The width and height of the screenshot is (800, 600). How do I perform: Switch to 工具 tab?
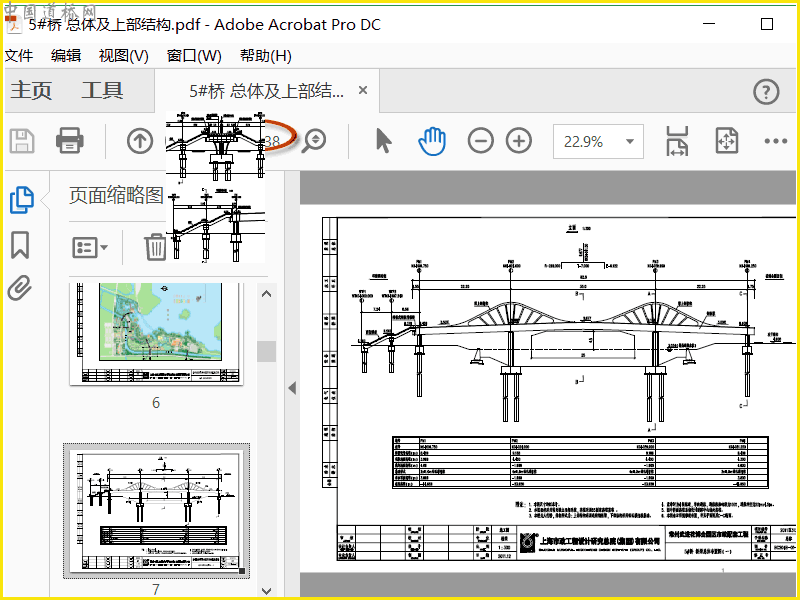pos(102,90)
